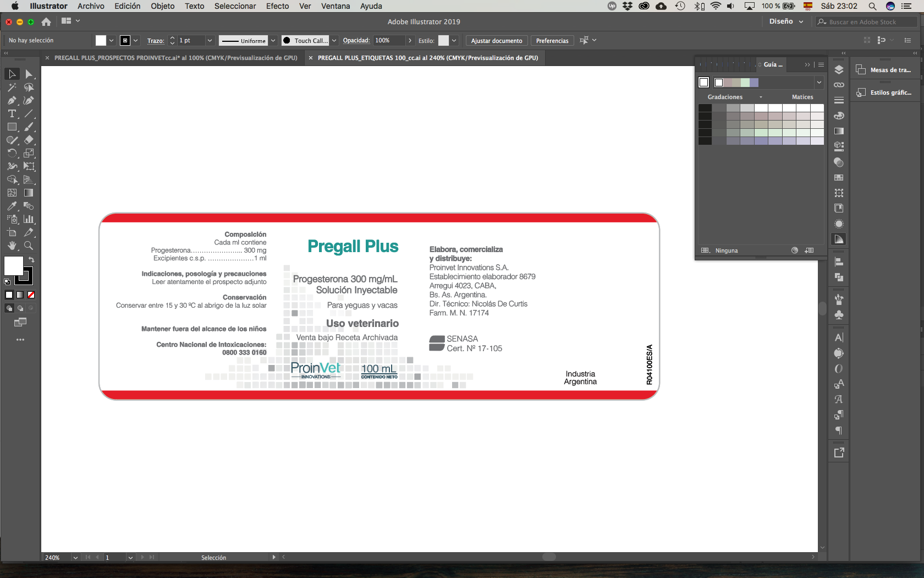Click the base color swatch in Color Guide
This screenshot has width=924, height=578.
703,83
